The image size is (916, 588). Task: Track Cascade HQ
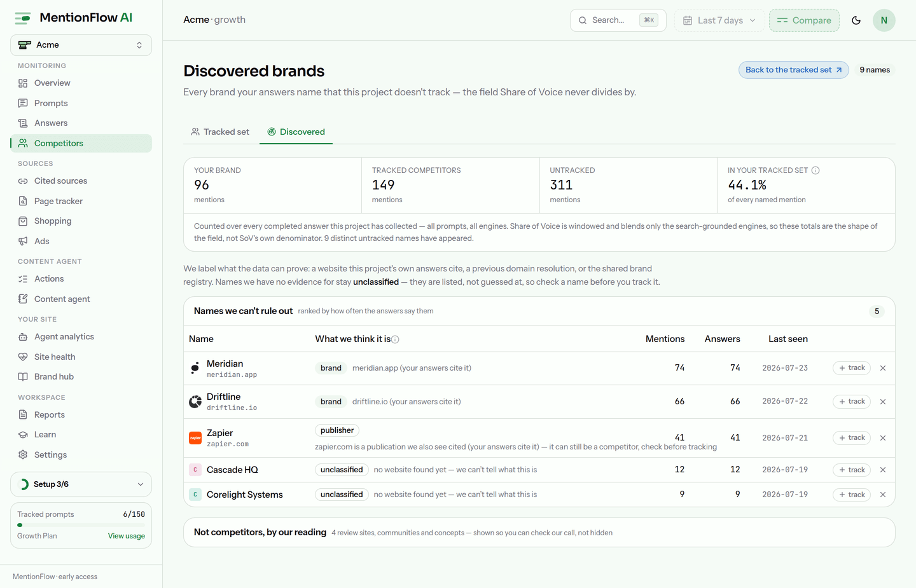point(852,470)
